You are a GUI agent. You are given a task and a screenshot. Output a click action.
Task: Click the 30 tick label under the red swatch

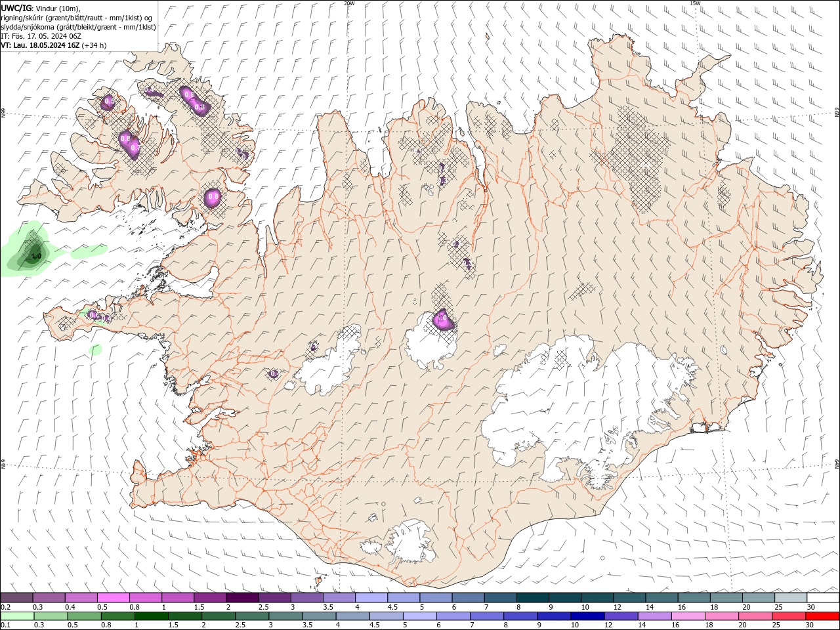[811, 625]
